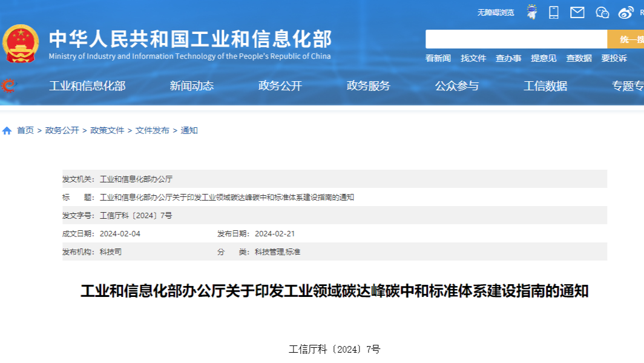Click centered document number below headline
The image size is (644, 363).
tap(335, 350)
